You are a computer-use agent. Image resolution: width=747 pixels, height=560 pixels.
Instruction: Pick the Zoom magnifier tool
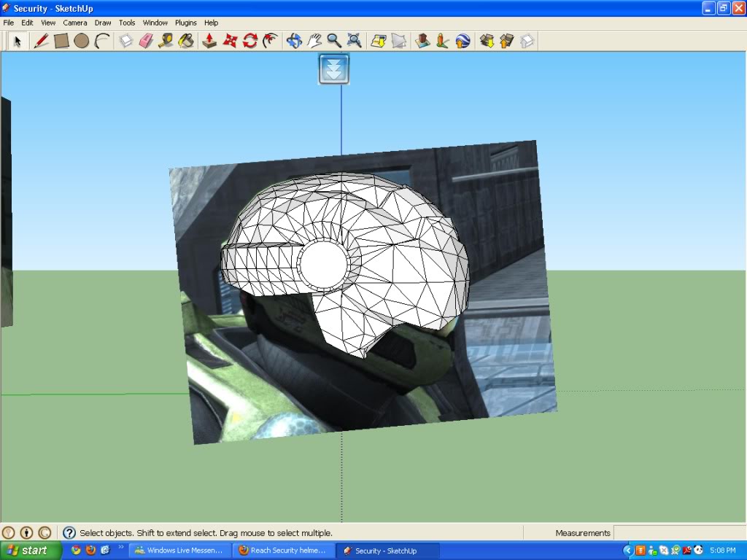[x=334, y=42]
